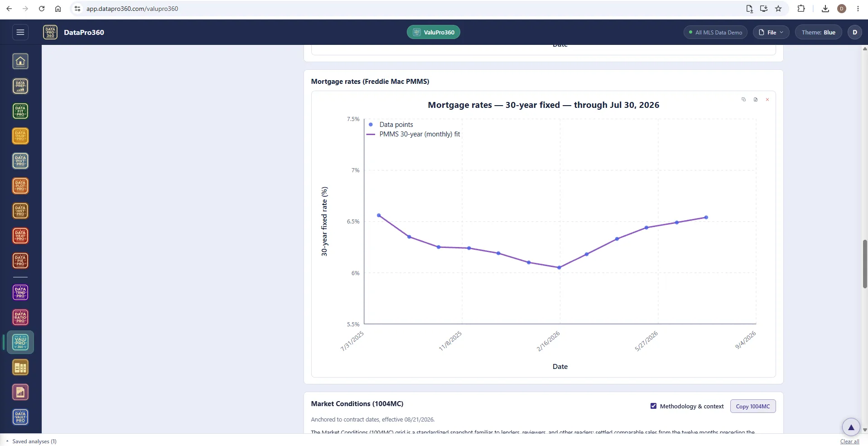
Task: Open the Data Pair Pro tool
Action: [x=20, y=136]
